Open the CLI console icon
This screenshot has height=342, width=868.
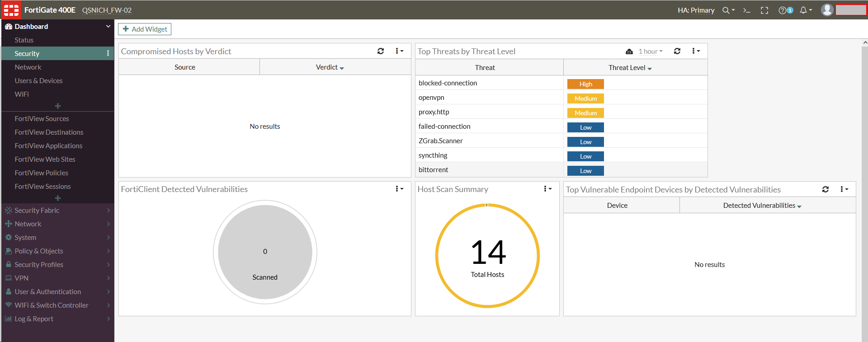coord(747,10)
